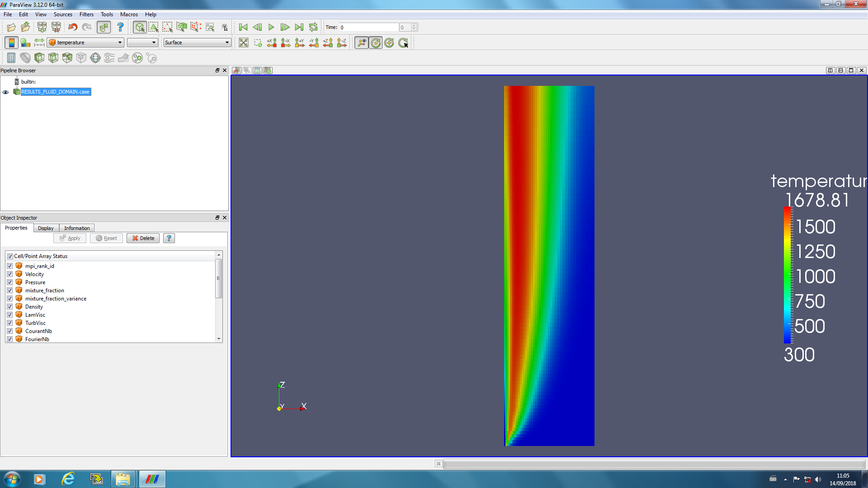This screenshot has height=488, width=868.
Task: Click the Calculator filter icon
Action: [x=11, y=58]
